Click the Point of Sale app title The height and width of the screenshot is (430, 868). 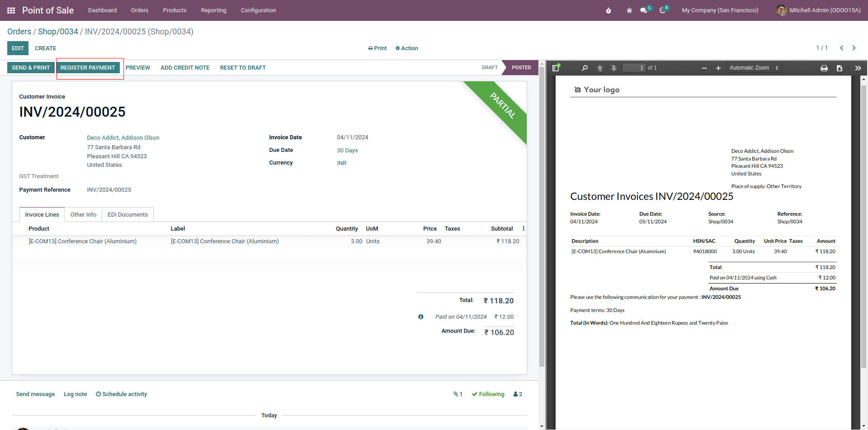point(48,10)
